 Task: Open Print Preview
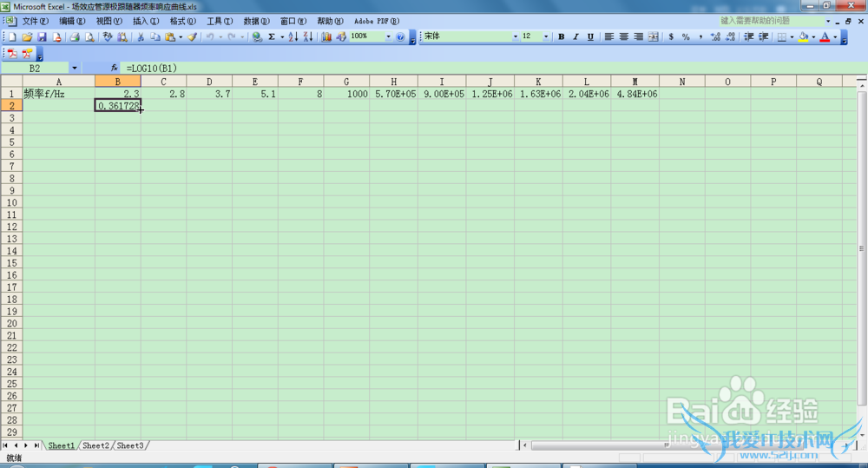click(89, 36)
